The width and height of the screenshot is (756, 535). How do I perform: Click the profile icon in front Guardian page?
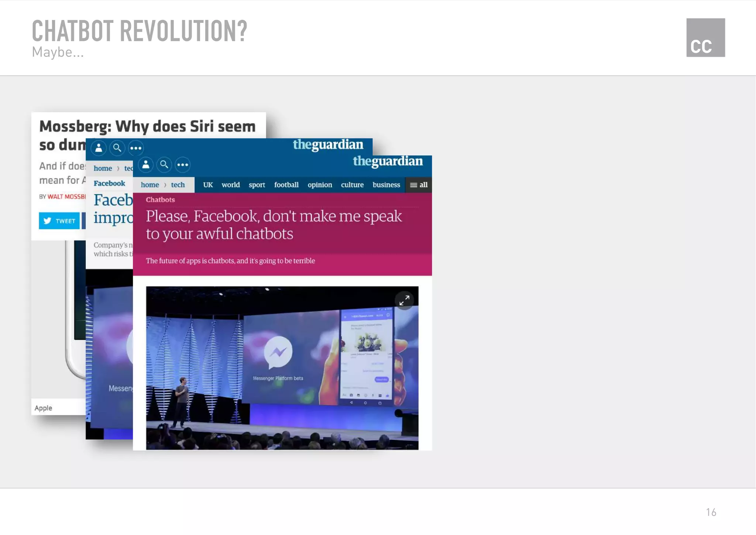tap(146, 165)
